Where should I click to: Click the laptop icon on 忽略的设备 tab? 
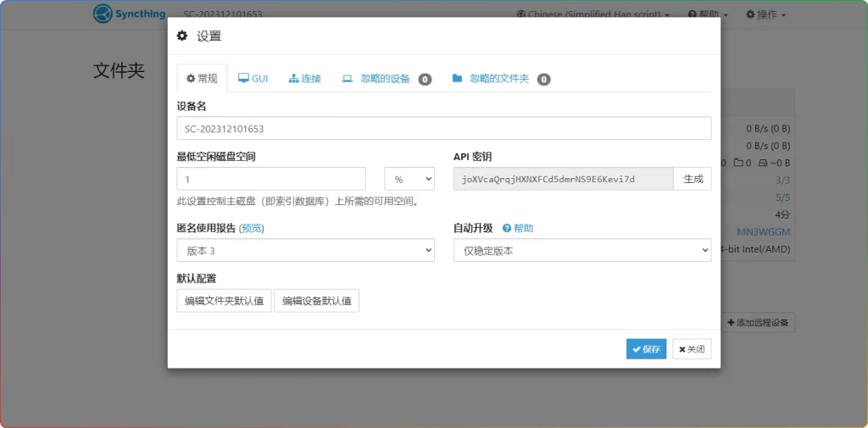coord(347,79)
